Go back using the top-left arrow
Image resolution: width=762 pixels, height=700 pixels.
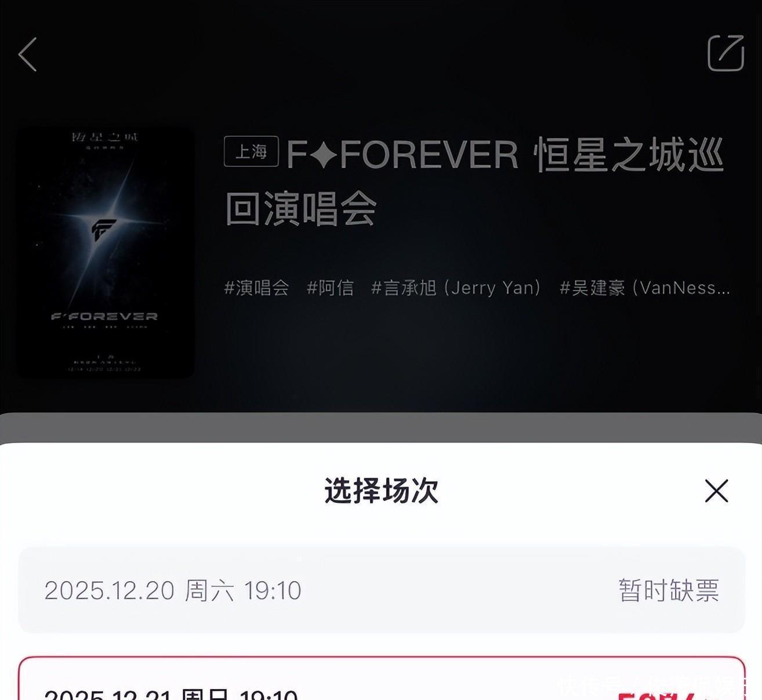(27, 55)
